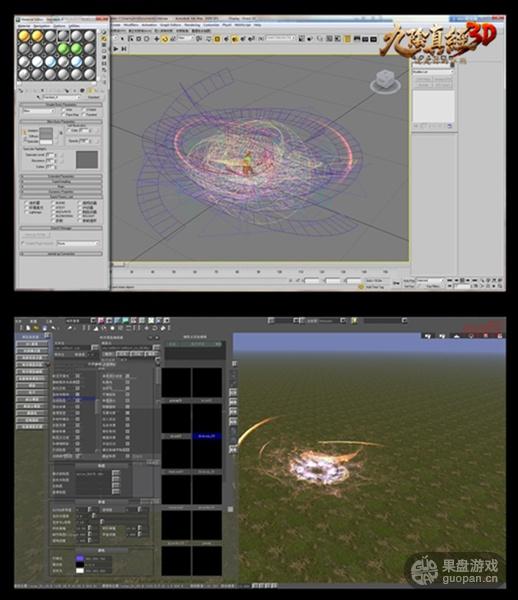Open the shader type dropdown
The height and width of the screenshot is (600, 518).
[39, 111]
